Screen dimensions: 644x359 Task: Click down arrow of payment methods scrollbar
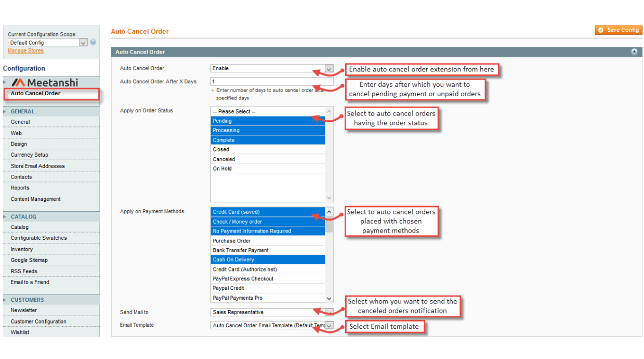click(329, 299)
